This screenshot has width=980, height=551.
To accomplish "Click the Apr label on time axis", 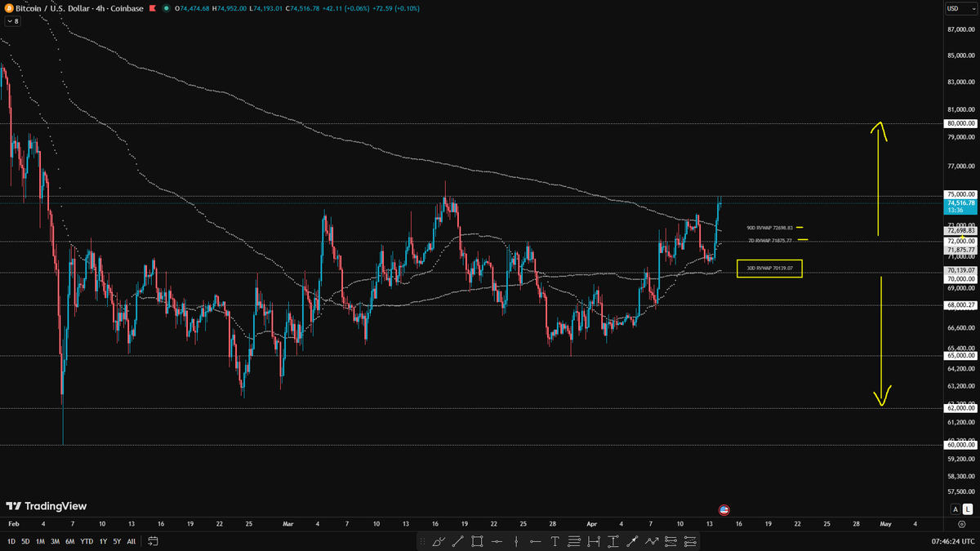I will coord(591,523).
